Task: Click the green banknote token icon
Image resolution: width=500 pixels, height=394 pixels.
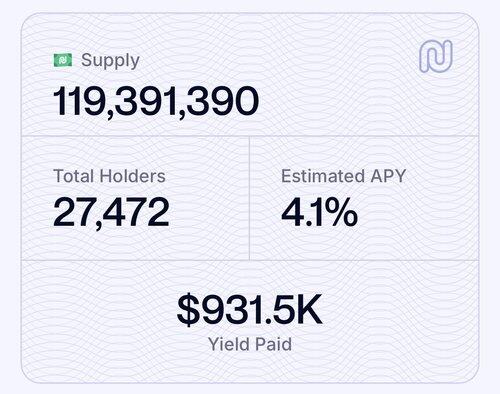Action: click(63, 60)
